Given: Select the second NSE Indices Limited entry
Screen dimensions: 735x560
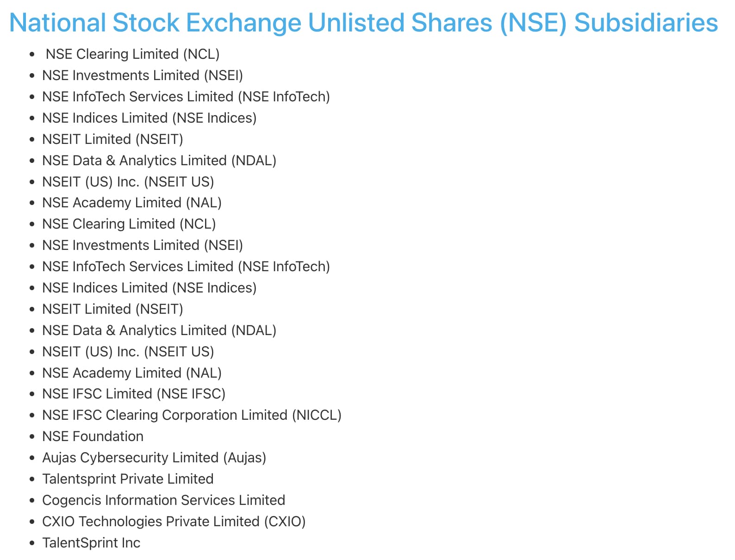Looking at the screenshot, I should 149,288.
